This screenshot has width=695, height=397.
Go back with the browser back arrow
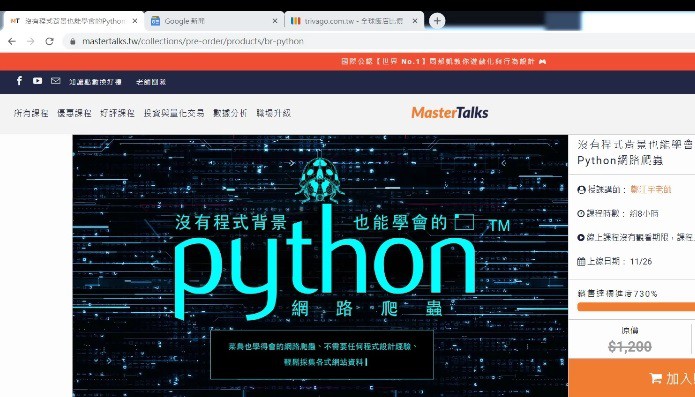[12, 41]
